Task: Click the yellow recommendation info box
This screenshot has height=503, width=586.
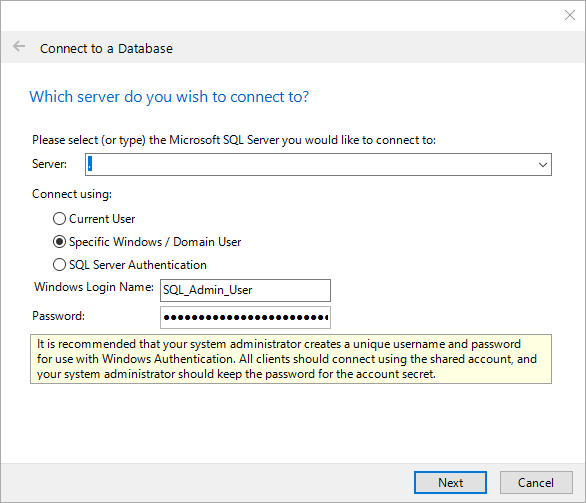Action: point(291,359)
